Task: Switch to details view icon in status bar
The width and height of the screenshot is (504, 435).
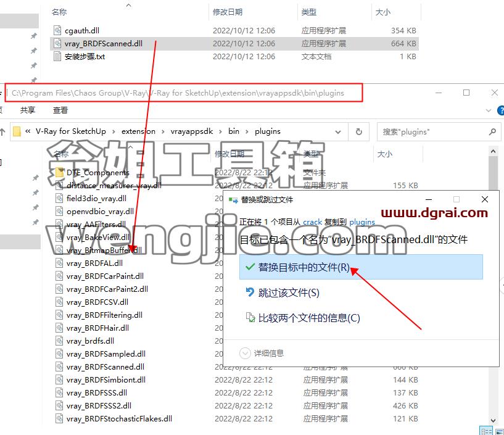Action: pyautogui.click(x=485, y=431)
